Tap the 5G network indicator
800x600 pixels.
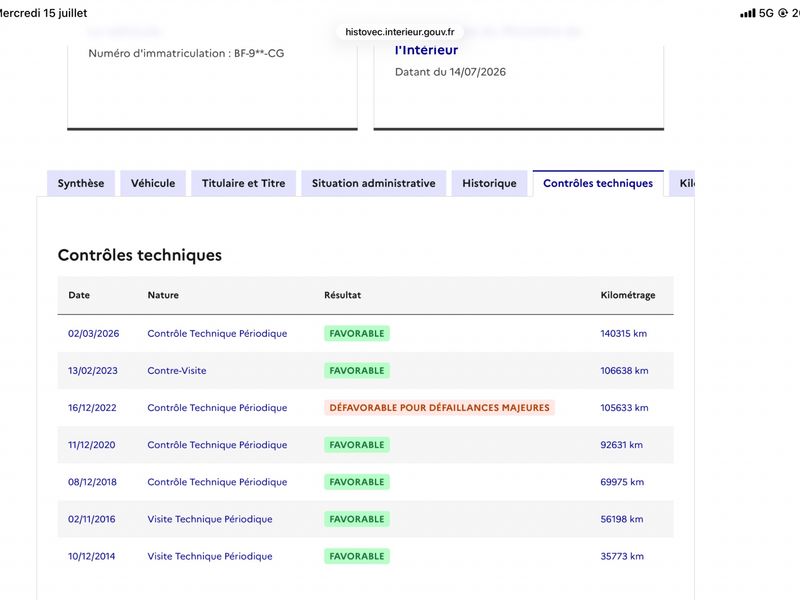pyautogui.click(x=766, y=13)
